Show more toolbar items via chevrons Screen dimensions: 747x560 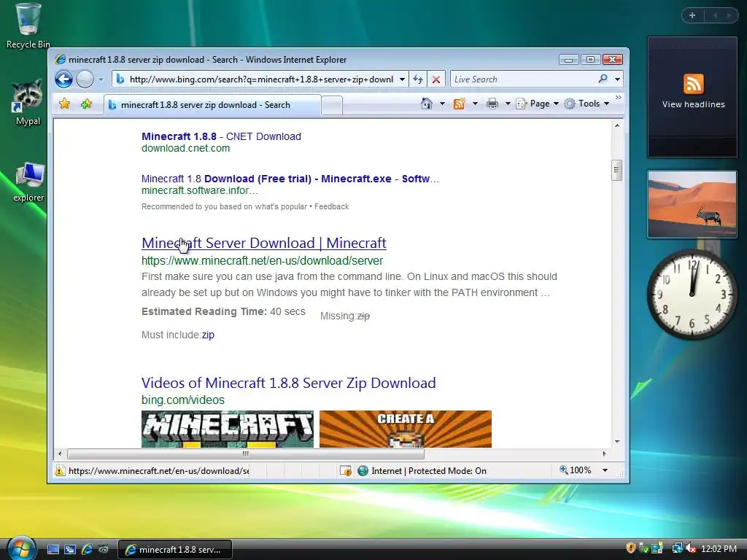(619, 97)
